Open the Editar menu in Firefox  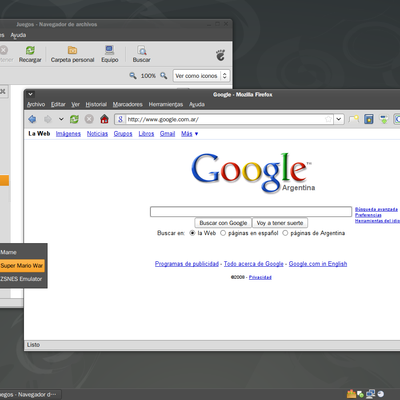coord(58,105)
